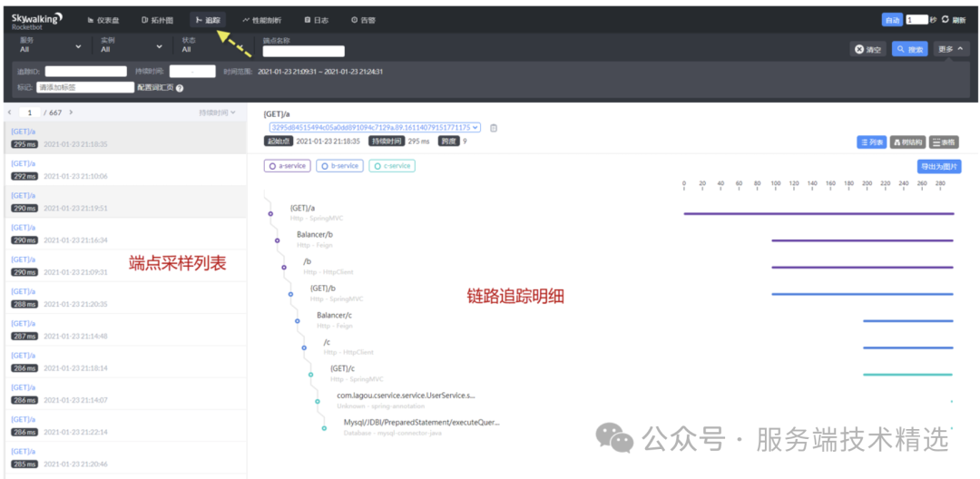Click the 端点名称 endpoint name field
Viewport: 980px width, 479px height.
(303, 51)
